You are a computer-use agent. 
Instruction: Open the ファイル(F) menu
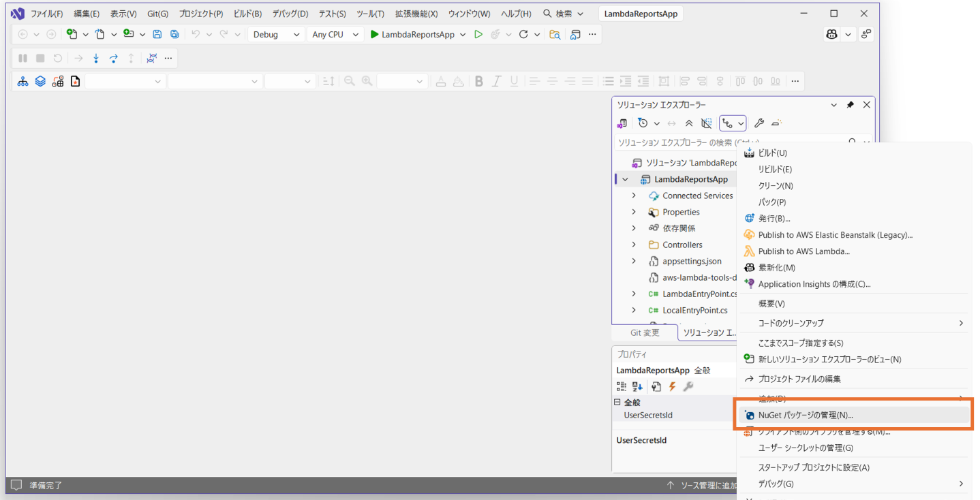point(47,14)
